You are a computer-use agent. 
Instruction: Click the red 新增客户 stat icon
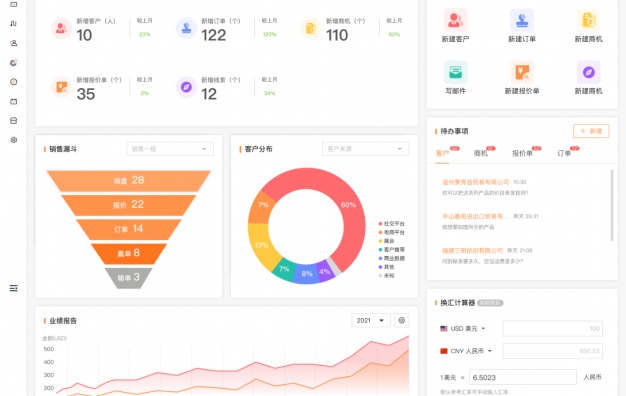point(61,28)
